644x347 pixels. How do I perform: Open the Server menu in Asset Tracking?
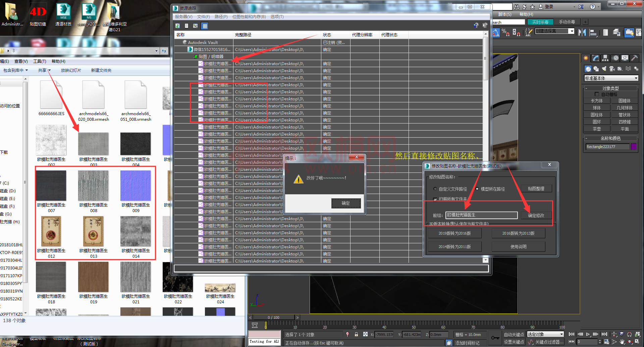click(x=183, y=17)
